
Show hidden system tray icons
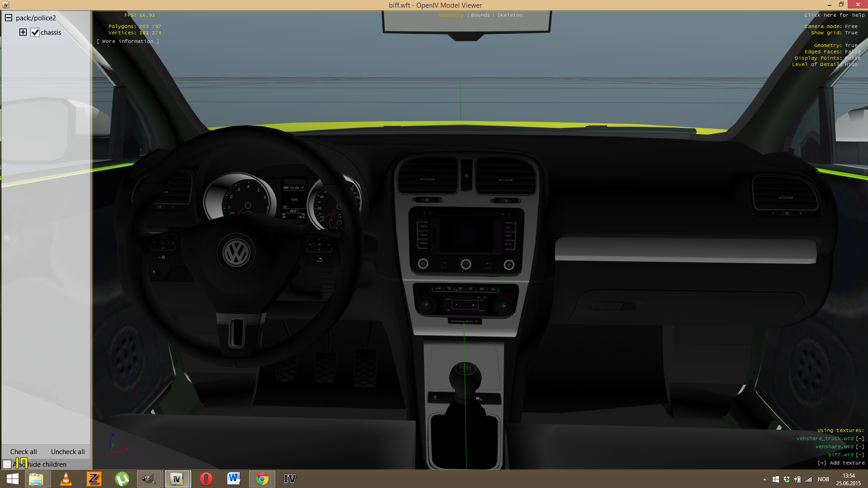click(x=764, y=479)
